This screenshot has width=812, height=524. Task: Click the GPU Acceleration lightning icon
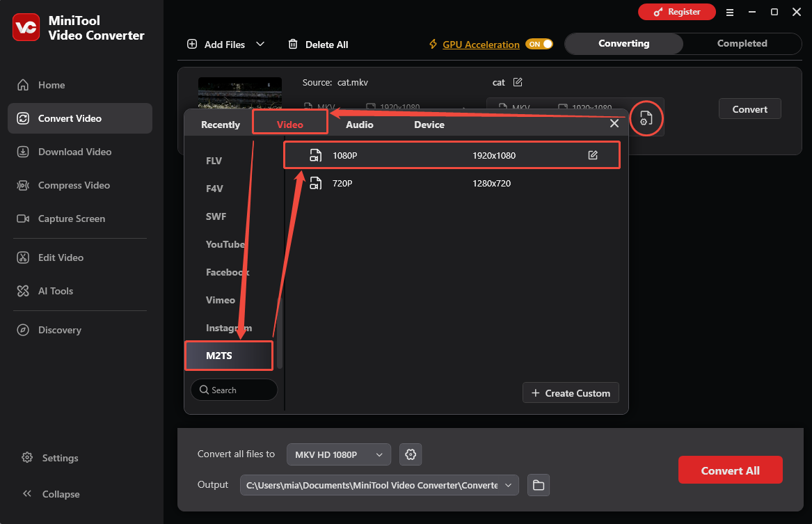433,44
